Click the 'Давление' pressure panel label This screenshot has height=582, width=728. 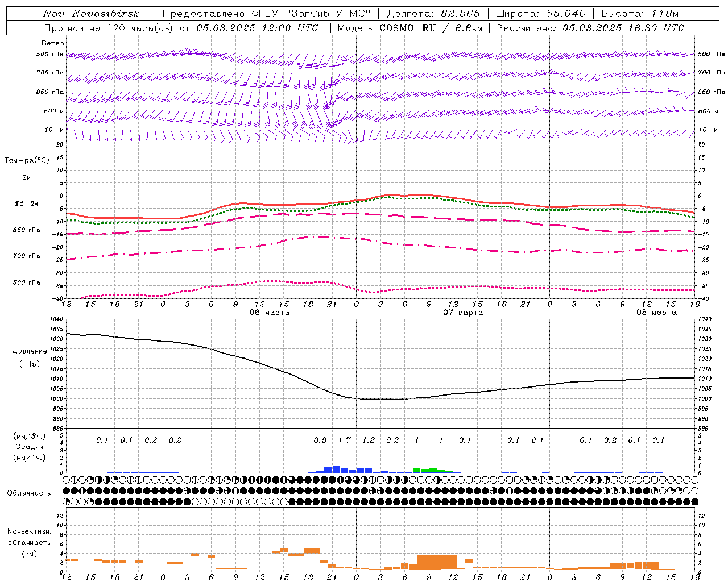point(30,351)
